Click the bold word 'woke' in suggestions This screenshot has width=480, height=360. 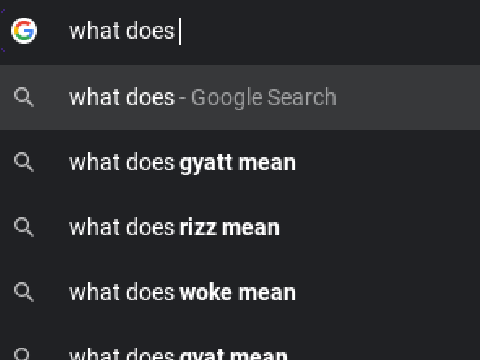[205, 292]
